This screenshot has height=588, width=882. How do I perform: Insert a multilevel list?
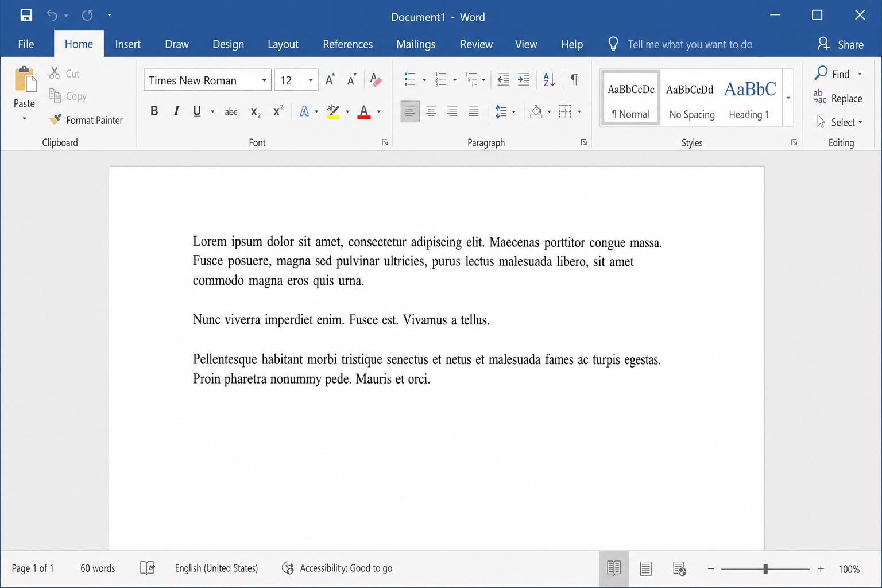[x=471, y=79]
